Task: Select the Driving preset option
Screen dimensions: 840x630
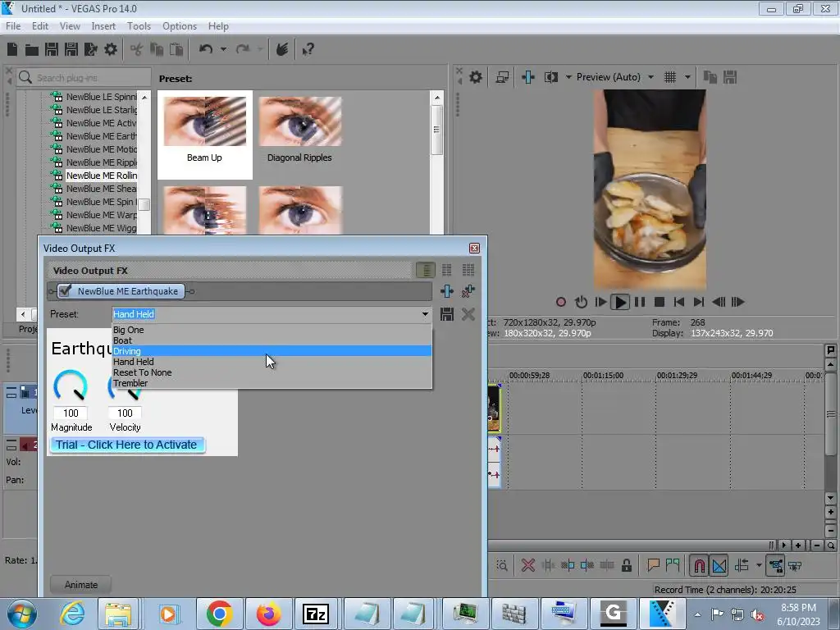Action: [x=272, y=351]
